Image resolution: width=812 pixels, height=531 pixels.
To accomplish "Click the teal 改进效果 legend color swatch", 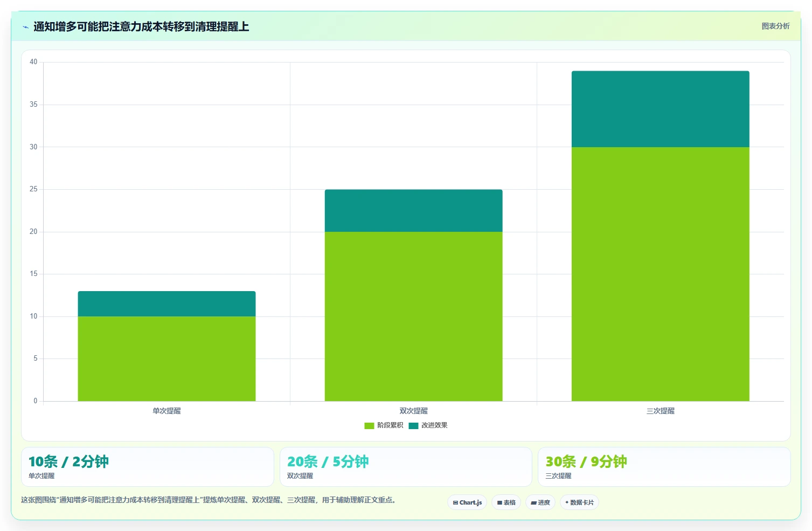I will point(413,426).
